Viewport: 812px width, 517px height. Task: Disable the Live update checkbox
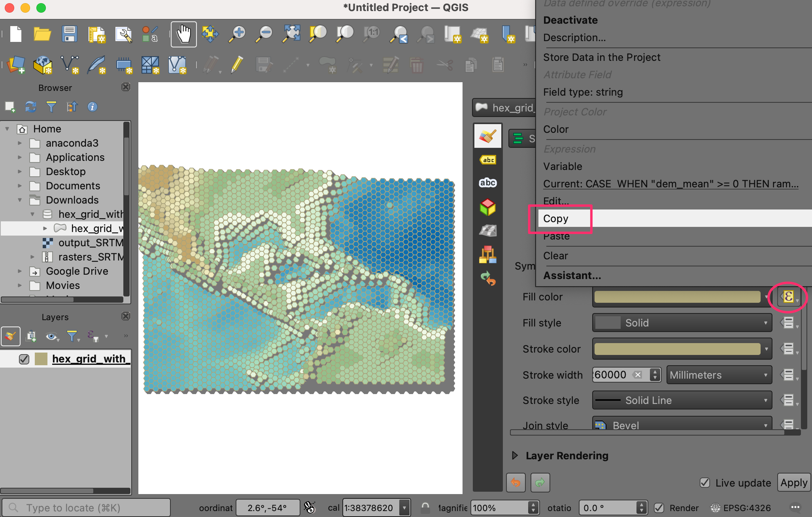coord(705,483)
